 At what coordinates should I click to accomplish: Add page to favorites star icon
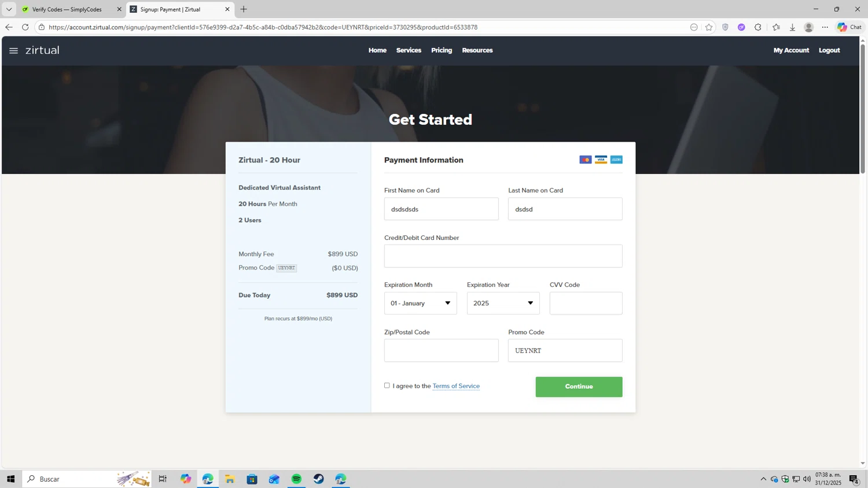(709, 27)
